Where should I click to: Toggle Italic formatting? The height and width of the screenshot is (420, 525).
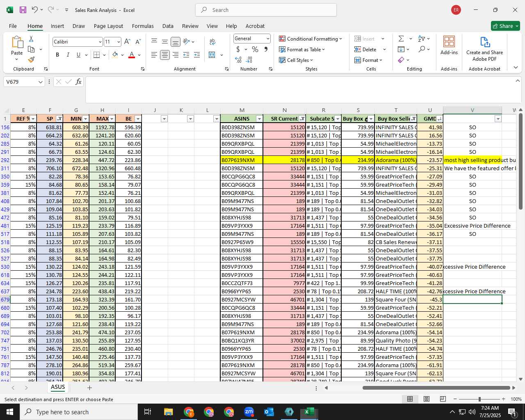point(68,55)
